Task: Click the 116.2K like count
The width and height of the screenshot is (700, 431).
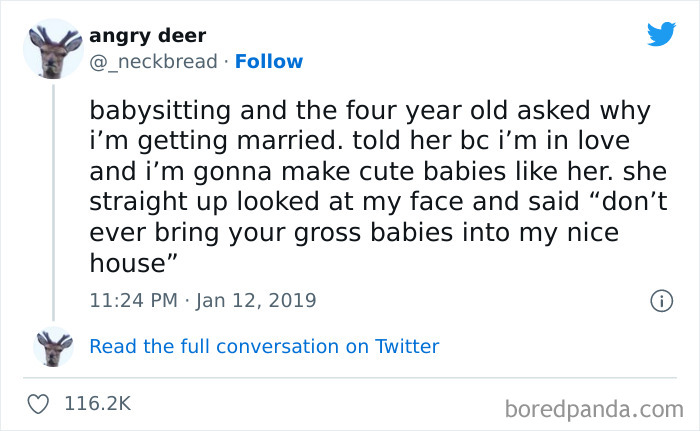Action: click(x=97, y=404)
